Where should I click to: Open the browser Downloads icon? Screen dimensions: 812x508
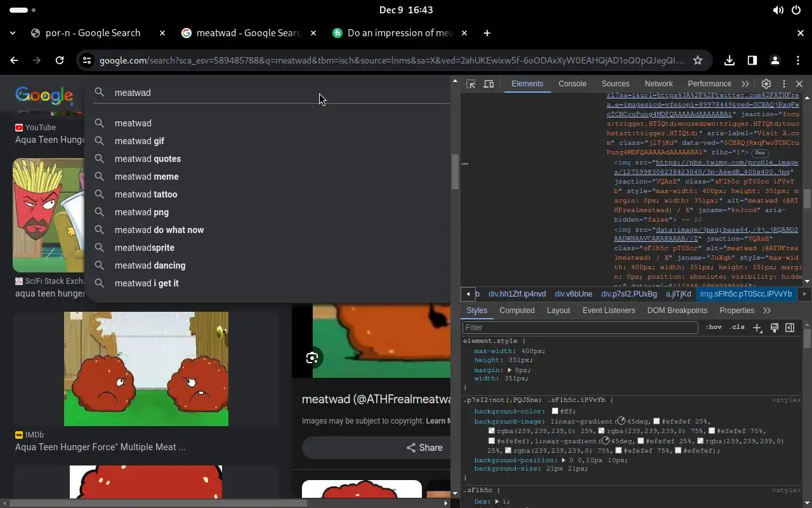730,60
